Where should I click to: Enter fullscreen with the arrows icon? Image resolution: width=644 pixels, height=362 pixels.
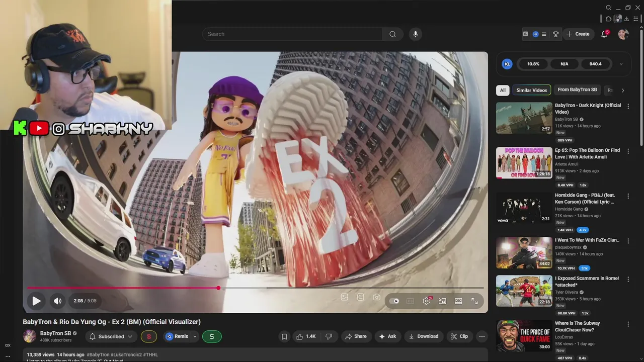click(474, 301)
